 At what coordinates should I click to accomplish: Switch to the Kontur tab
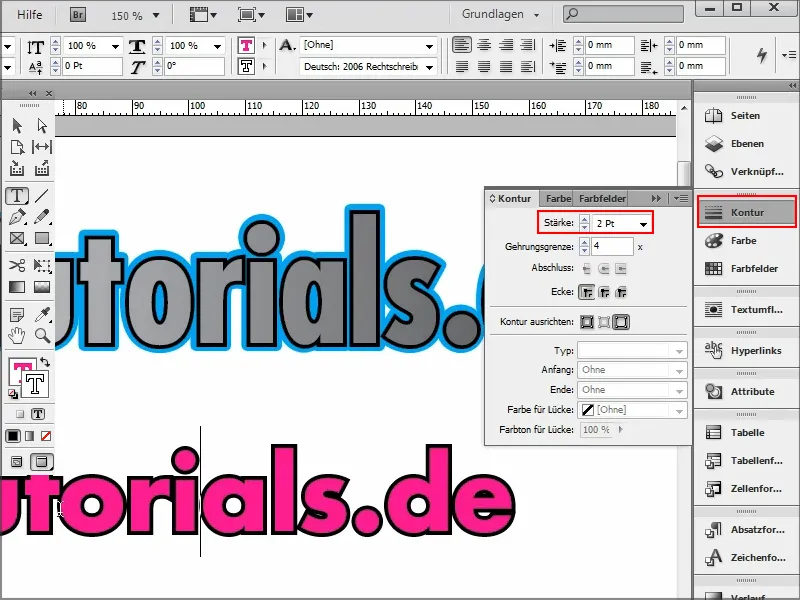tap(510, 198)
